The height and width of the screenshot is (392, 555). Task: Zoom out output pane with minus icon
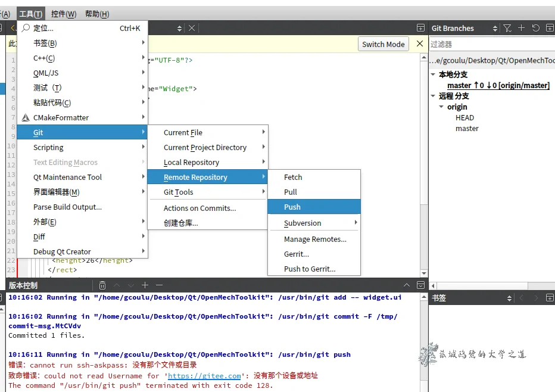click(x=159, y=285)
